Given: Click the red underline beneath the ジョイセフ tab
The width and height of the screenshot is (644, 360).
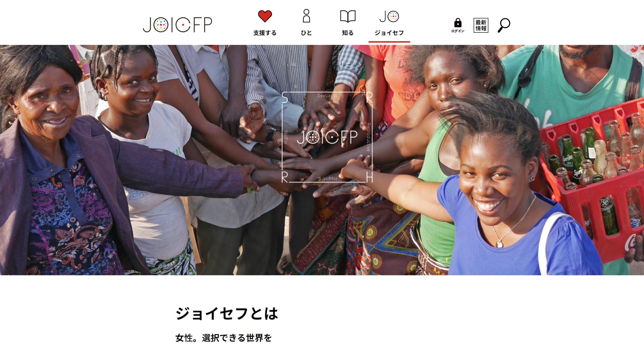Looking at the screenshot, I should [389, 42].
